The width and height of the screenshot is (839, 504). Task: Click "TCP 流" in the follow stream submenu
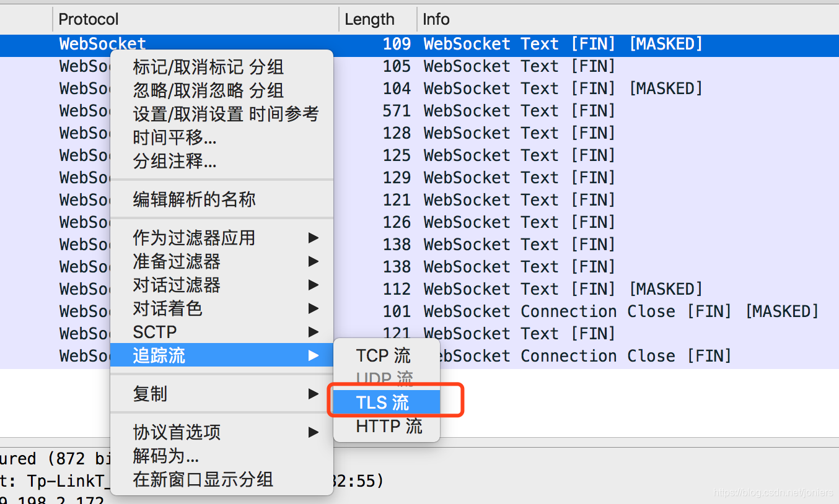click(x=383, y=355)
